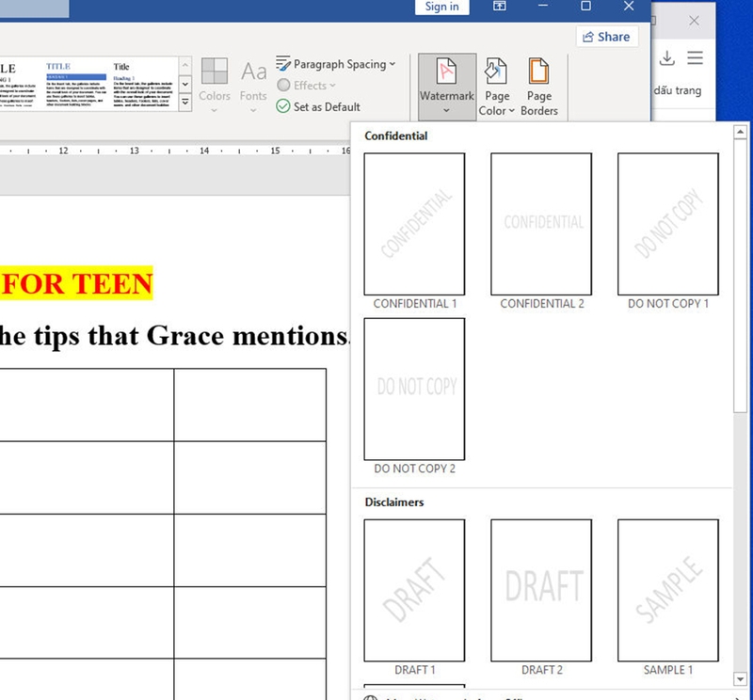Open the browser hamburger menu
This screenshot has height=700, width=753.
(695, 58)
